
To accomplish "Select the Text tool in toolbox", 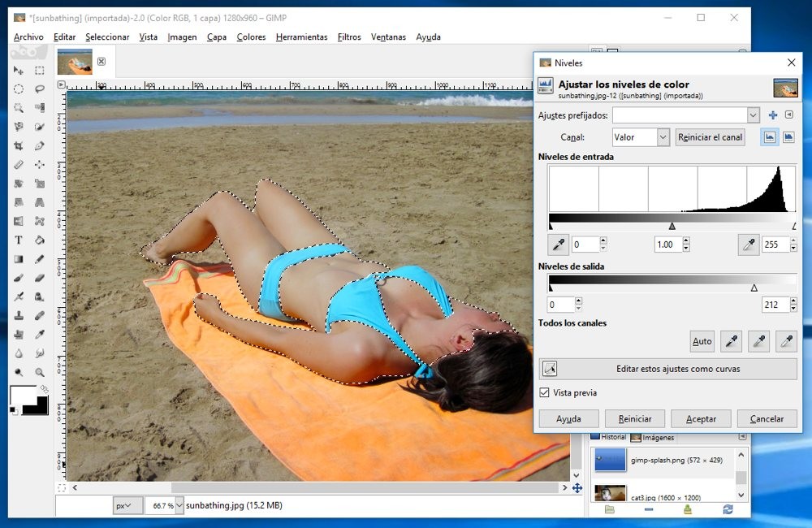I will tap(18, 240).
